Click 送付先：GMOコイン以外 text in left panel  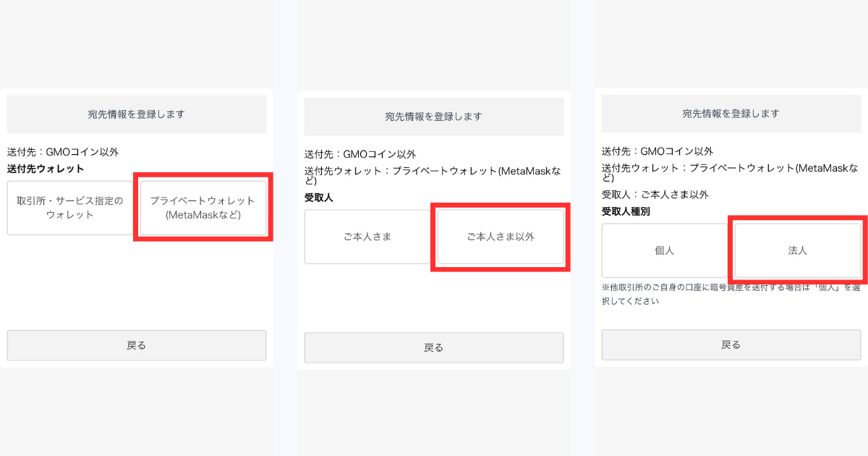tap(63, 152)
